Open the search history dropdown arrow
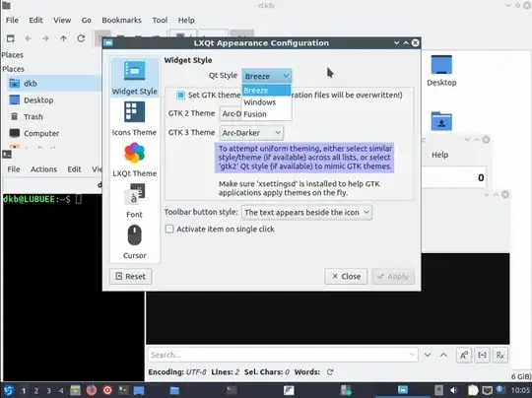This screenshot has width=532, height=398. 412,355
